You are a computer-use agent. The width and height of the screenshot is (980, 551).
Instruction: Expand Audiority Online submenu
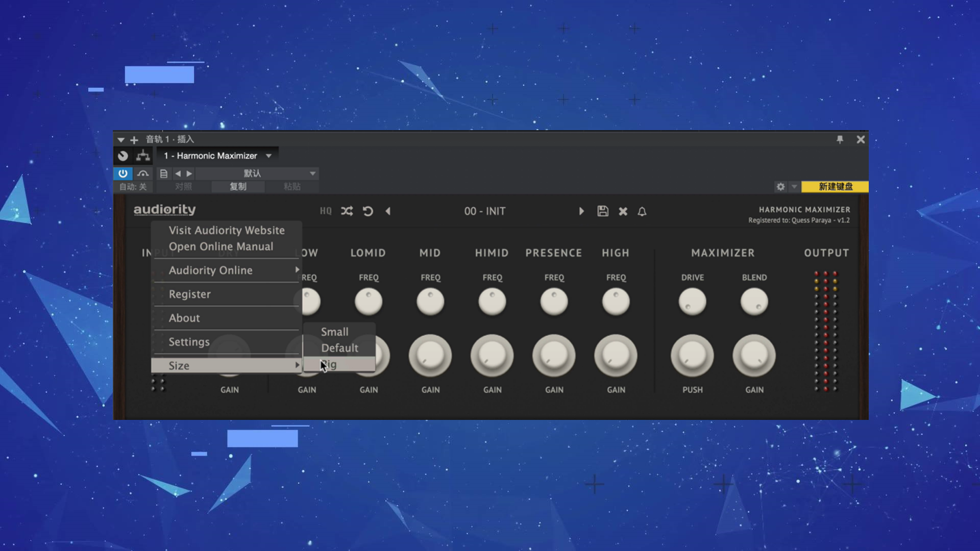[x=227, y=270]
